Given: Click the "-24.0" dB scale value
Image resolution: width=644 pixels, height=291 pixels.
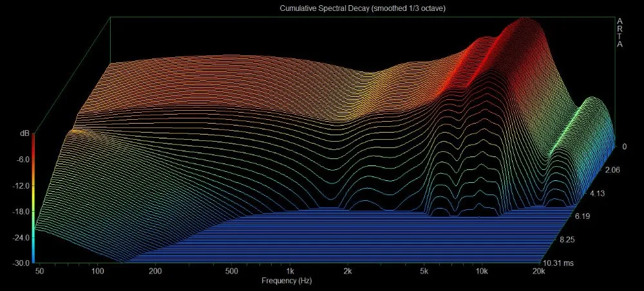Looking at the screenshot, I should [20, 238].
